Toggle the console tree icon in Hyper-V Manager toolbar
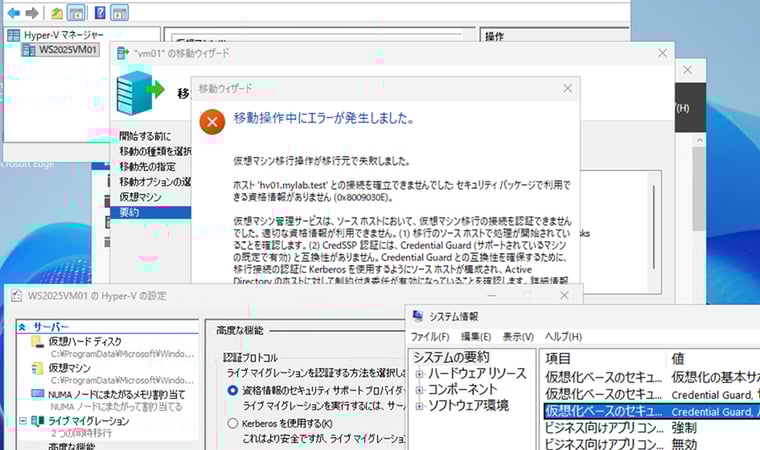Image resolution: width=760 pixels, height=450 pixels. [76, 13]
